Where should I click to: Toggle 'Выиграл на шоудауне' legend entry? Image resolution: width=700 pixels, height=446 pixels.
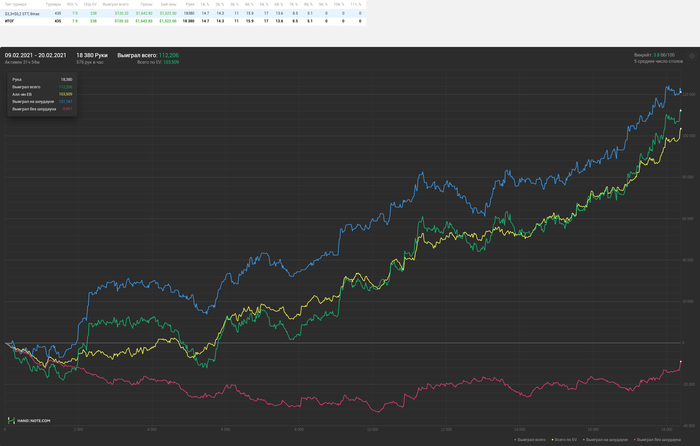[606, 440]
